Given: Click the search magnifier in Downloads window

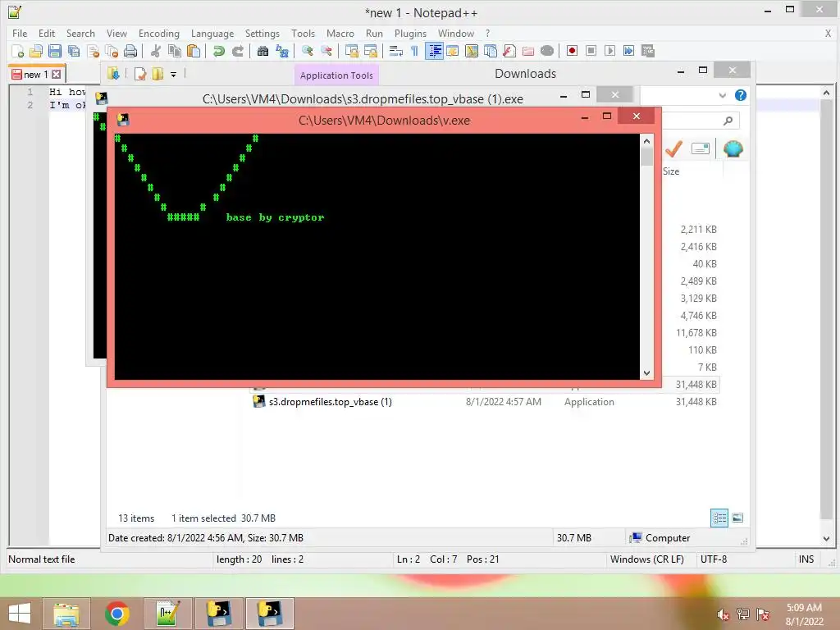Looking at the screenshot, I should point(728,121).
